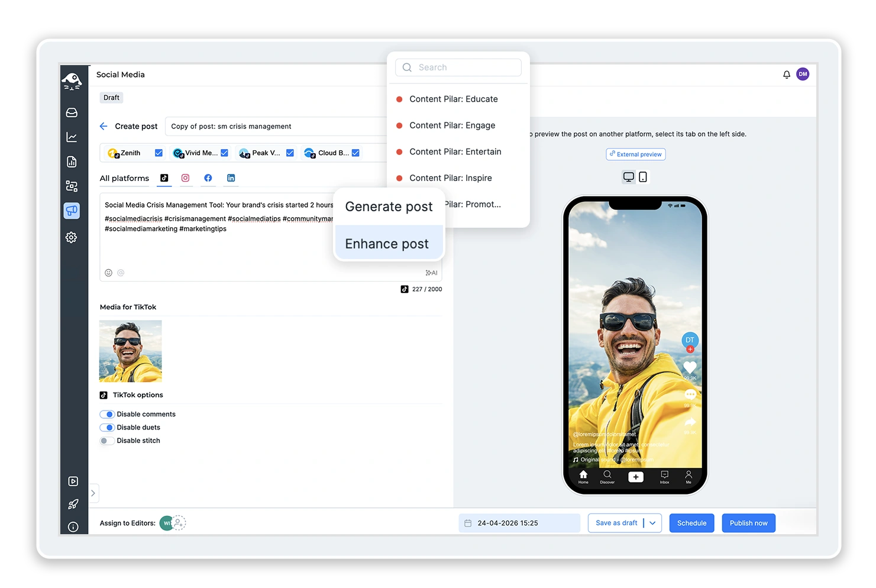Image resolution: width=876 pixels, height=588 pixels.
Task: Select the megaphone social media icon
Action: click(72, 211)
